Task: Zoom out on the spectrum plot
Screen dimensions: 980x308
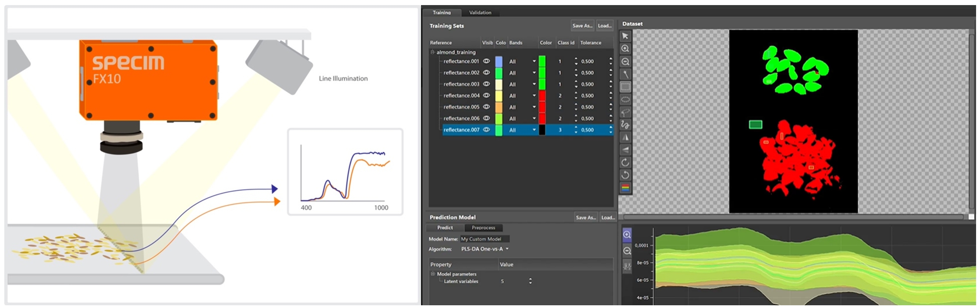Action: click(x=627, y=251)
